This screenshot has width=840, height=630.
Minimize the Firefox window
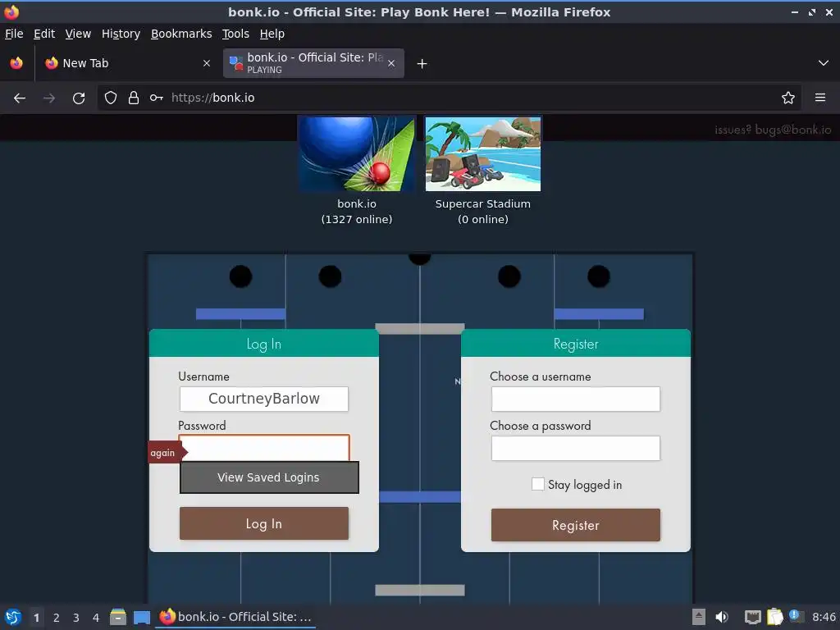tap(795, 11)
